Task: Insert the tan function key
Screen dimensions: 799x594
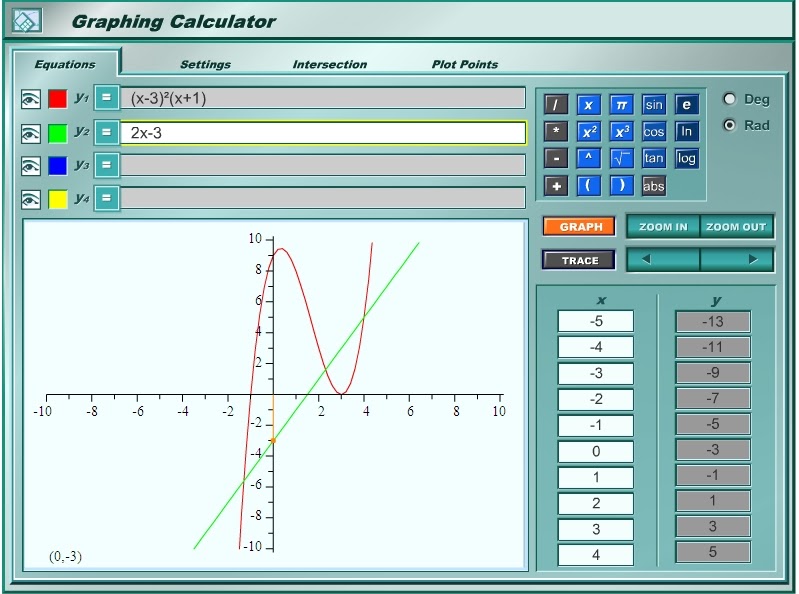Action: (x=654, y=158)
